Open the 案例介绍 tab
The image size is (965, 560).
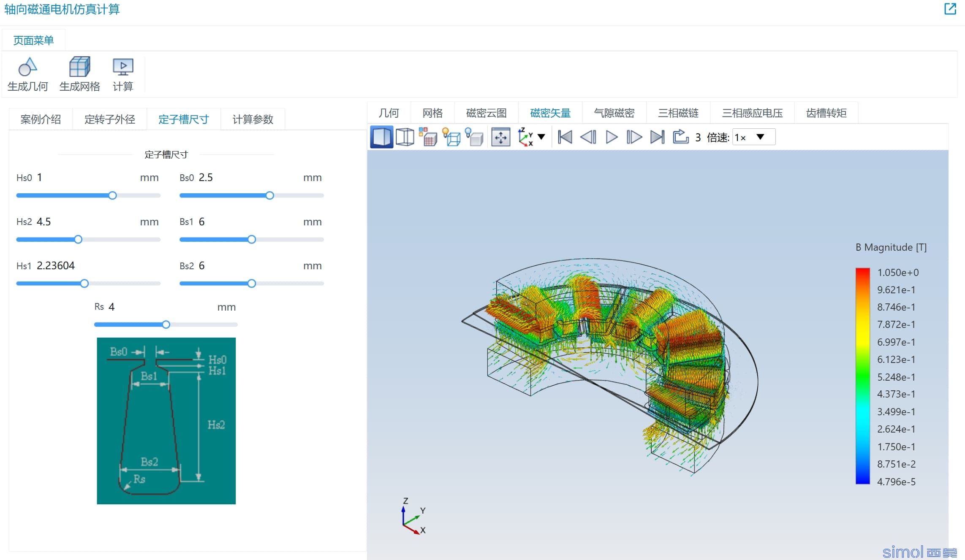pos(41,119)
